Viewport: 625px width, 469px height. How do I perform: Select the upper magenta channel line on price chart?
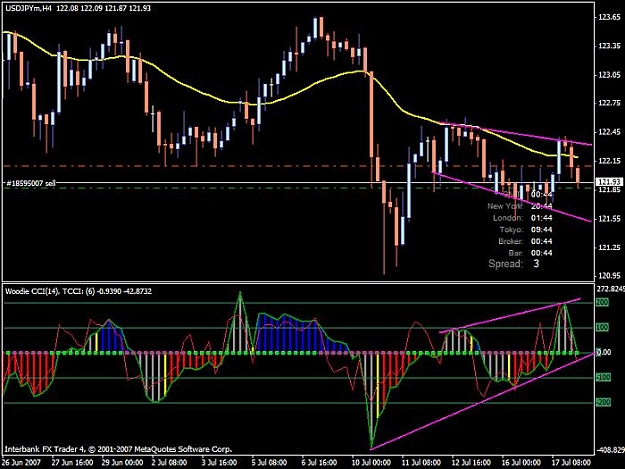pyautogui.click(x=514, y=134)
